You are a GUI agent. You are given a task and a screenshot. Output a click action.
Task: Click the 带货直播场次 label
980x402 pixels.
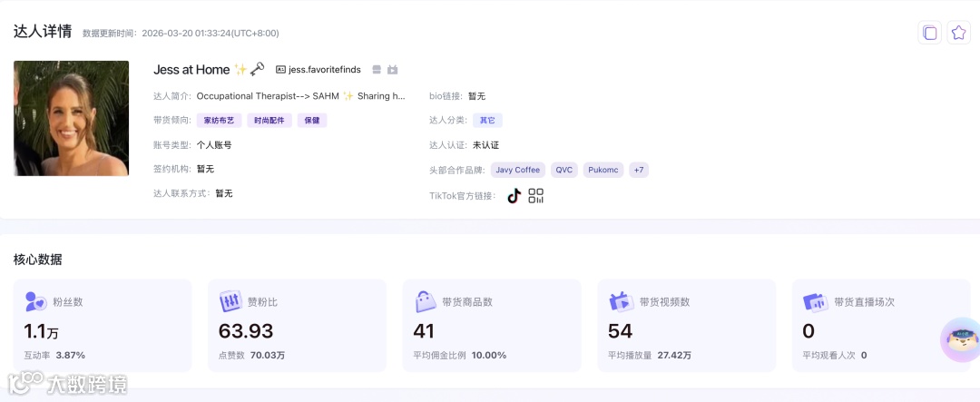865,302
